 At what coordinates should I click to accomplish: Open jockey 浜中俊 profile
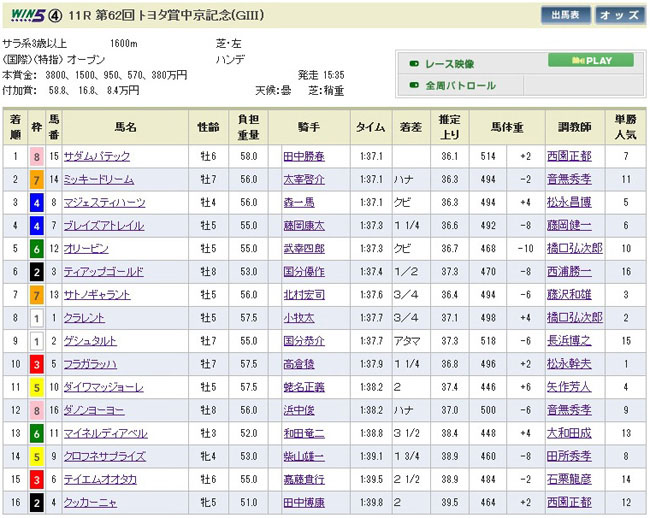pyautogui.click(x=300, y=409)
